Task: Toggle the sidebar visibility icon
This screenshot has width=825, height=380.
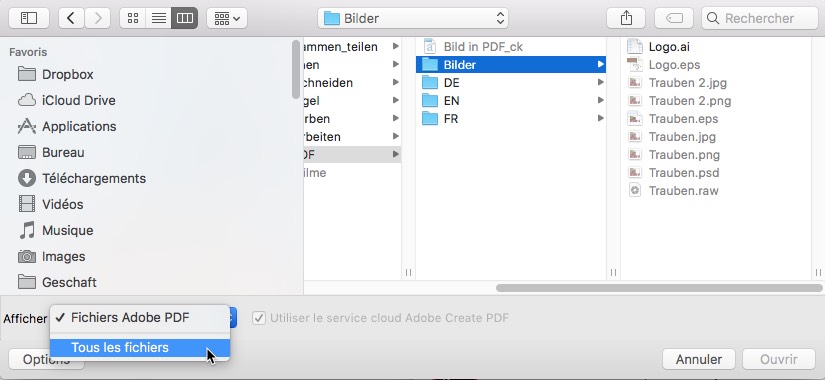Action: 29,18
